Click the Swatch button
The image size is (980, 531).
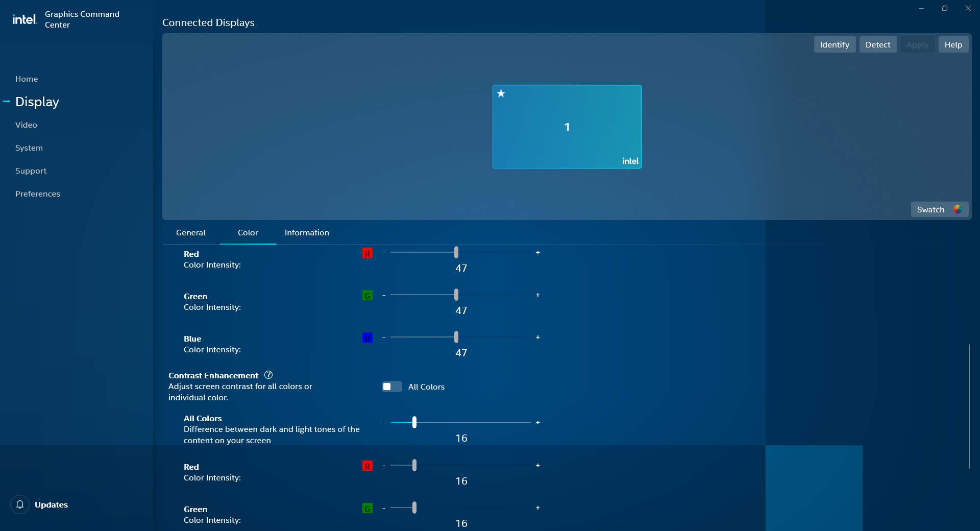[939, 209]
